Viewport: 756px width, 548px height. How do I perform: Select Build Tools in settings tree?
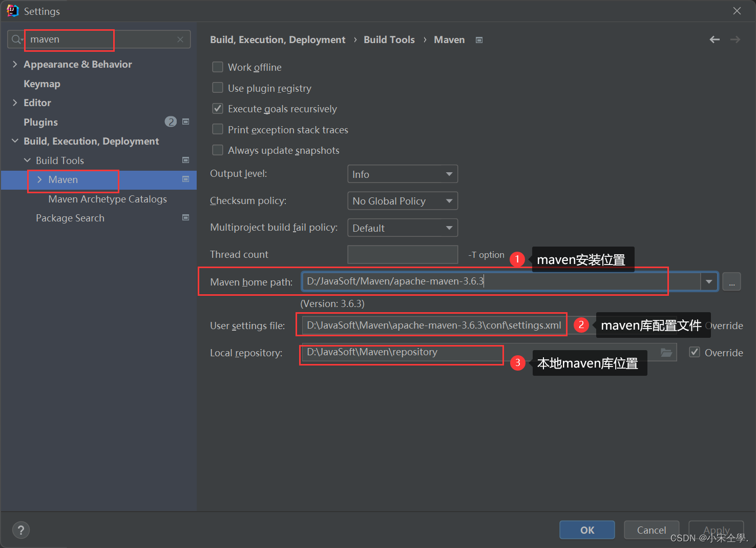(60, 160)
